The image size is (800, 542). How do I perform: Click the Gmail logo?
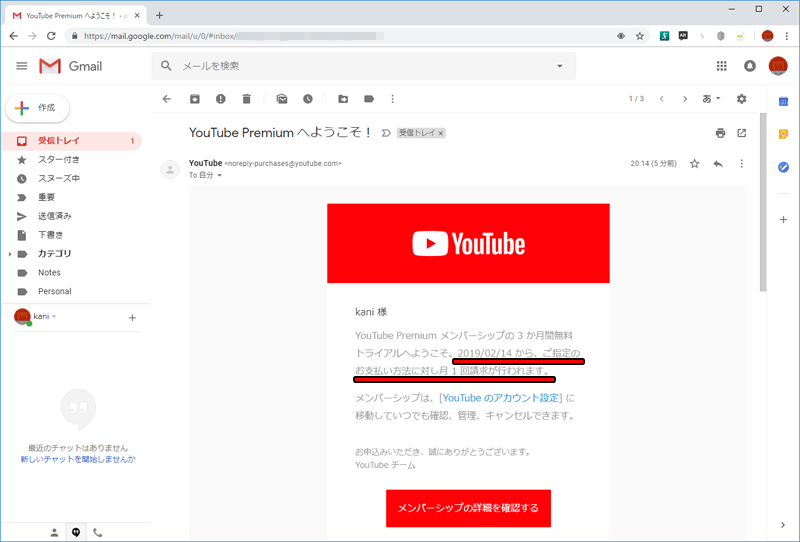point(70,66)
